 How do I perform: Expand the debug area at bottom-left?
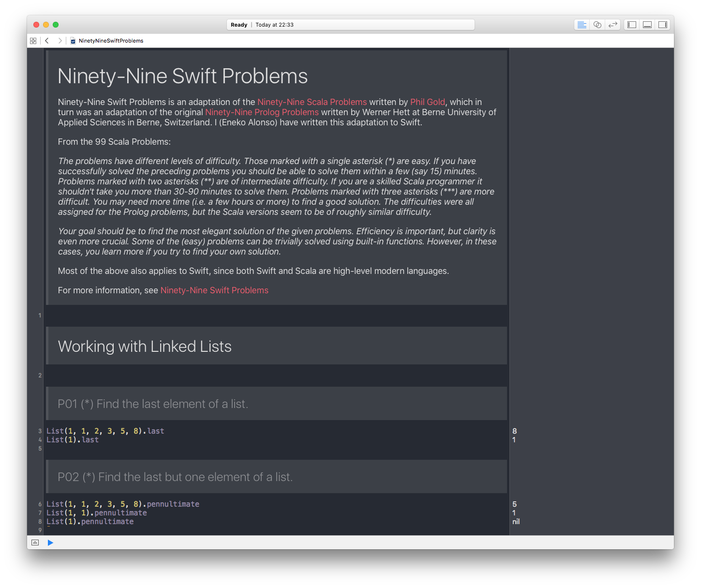[35, 543]
